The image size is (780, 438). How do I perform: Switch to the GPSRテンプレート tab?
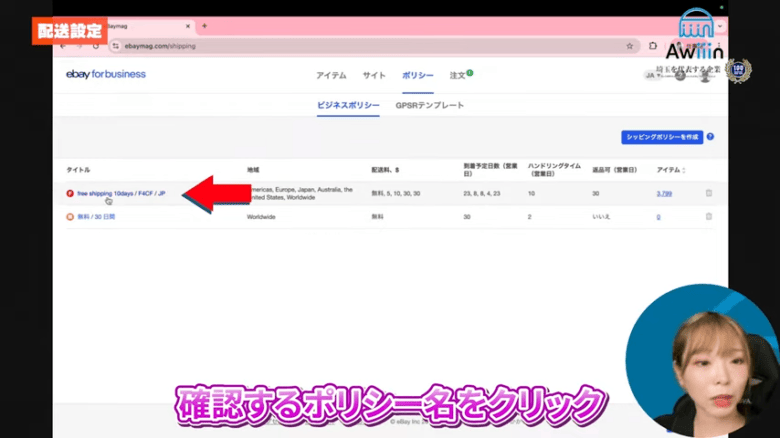coord(430,105)
